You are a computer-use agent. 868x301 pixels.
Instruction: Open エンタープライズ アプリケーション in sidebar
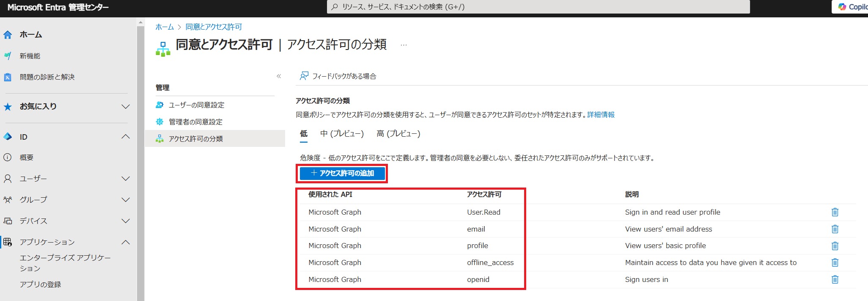65,263
